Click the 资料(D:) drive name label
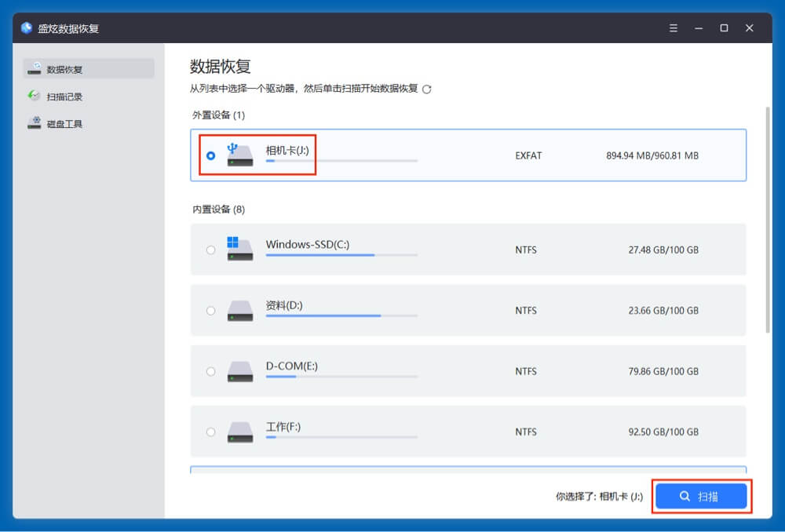The width and height of the screenshot is (785, 532). [x=284, y=304]
